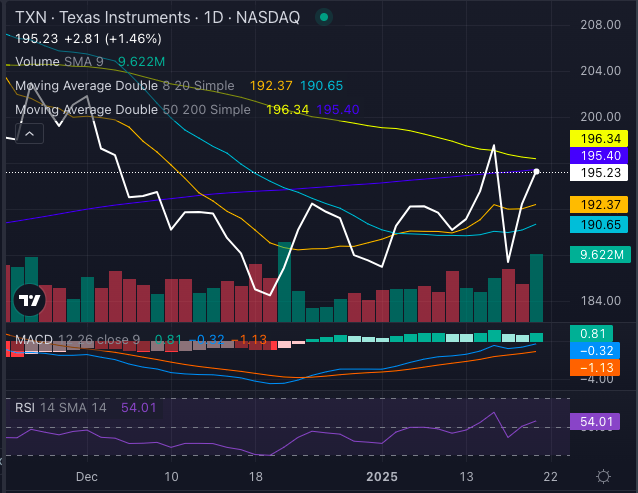Click the orange 192.37 moving average label
Screen dimensions: 638x493
pyautogui.click(x=595, y=204)
